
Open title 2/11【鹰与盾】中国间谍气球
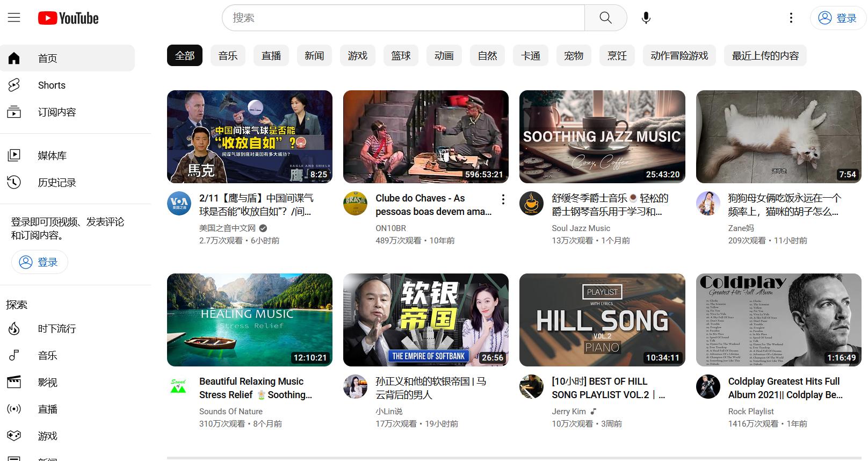click(x=256, y=205)
